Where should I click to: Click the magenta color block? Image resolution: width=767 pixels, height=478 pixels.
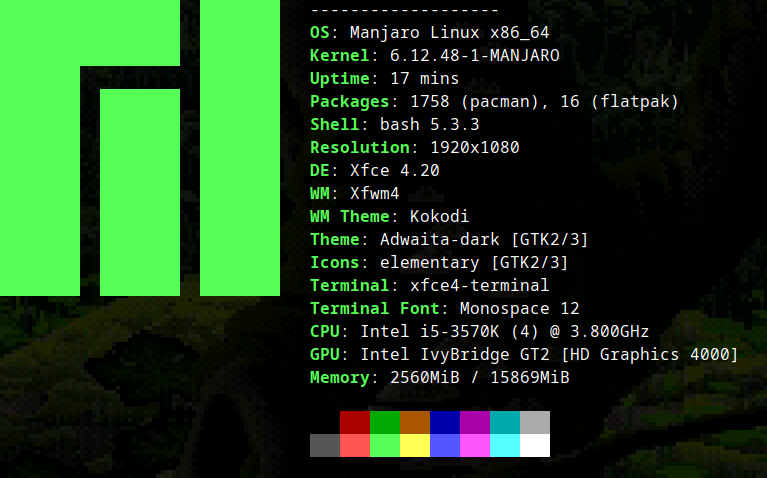tap(475, 445)
